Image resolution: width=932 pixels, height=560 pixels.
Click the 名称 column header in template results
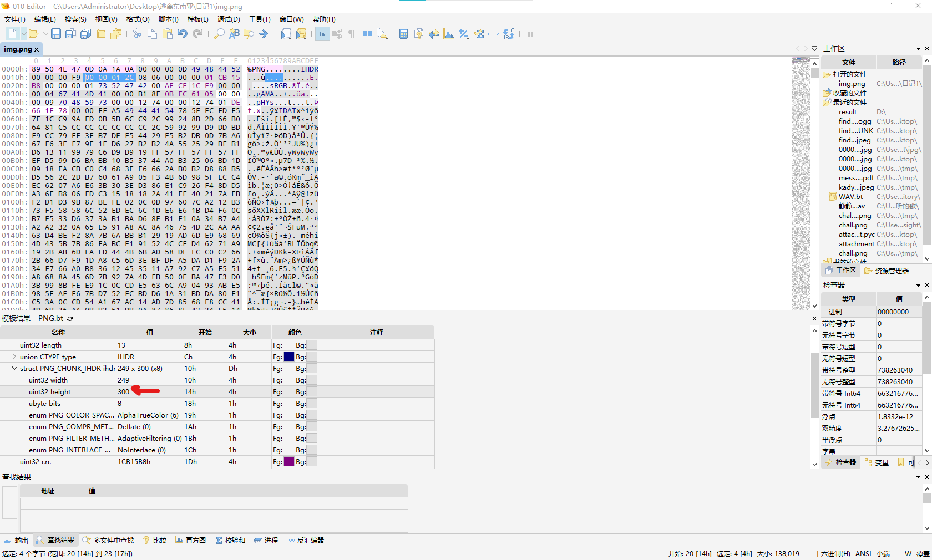click(x=58, y=333)
